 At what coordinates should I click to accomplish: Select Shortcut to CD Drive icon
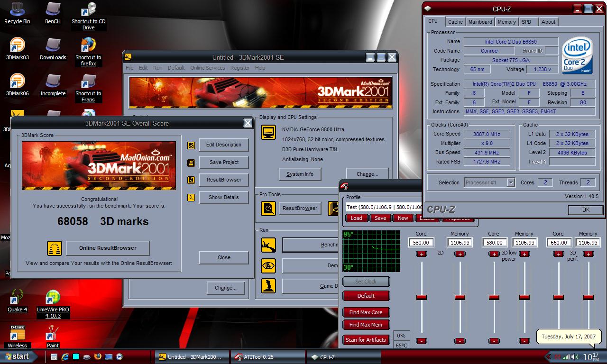tap(89, 16)
